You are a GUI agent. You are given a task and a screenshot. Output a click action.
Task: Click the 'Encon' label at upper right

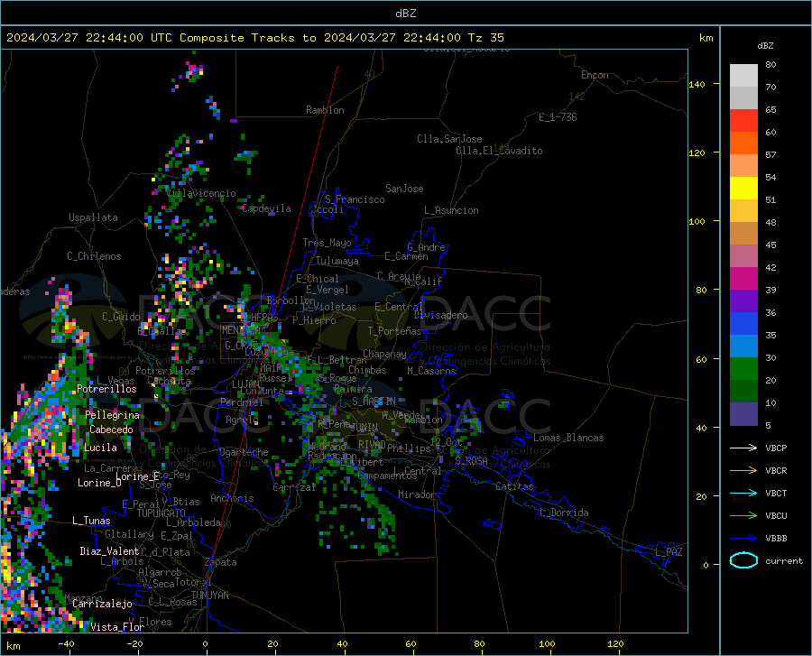click(595, 75)
